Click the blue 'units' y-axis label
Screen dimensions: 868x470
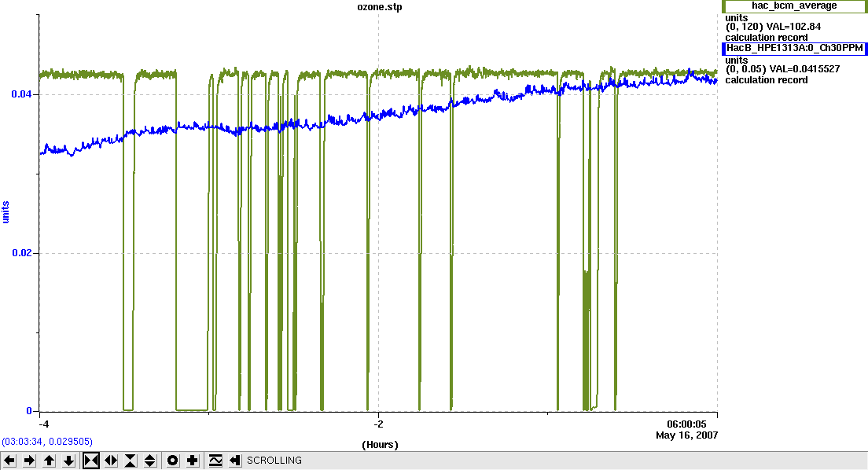click(6, 212)
